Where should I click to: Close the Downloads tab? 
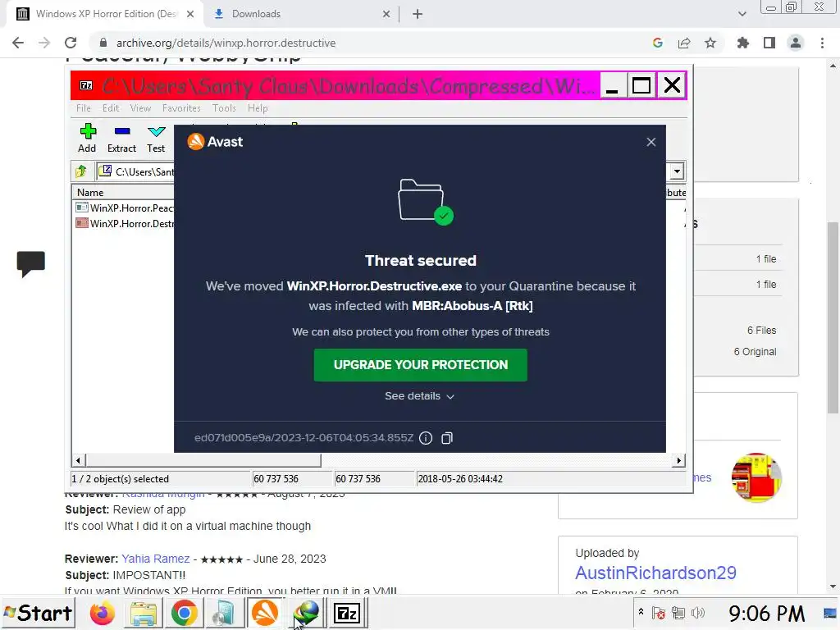click(x=386, y=14)
